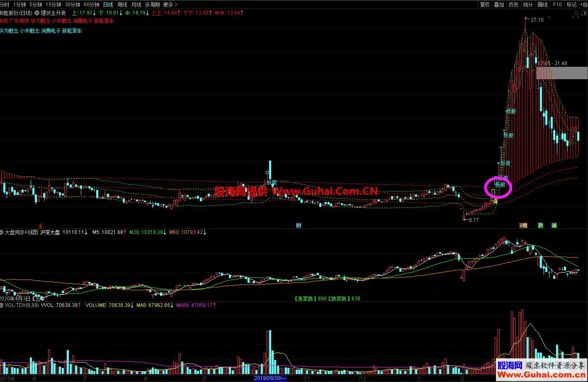This screenshot has height=382, width=588.
Task: Click the cyan 华为概念 tag
Action: (9, 31)
